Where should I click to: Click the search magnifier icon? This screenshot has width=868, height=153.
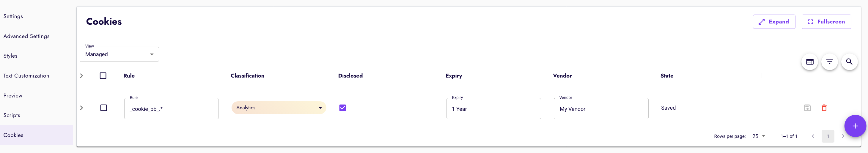(849, 62)
